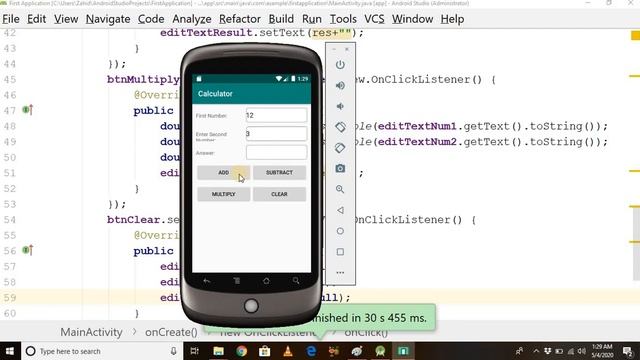
Task: Open the Code menu
Action: pos(151,19)
